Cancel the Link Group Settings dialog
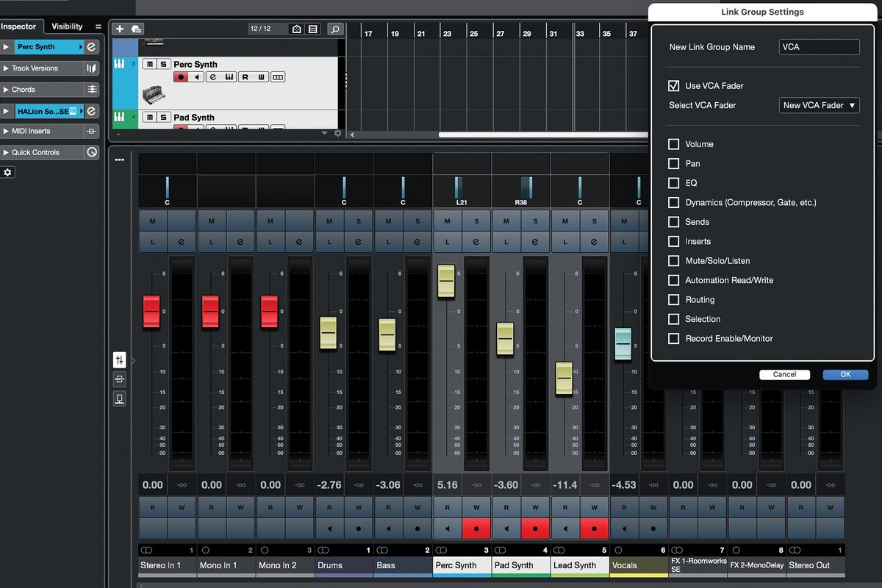 point(784,374)
